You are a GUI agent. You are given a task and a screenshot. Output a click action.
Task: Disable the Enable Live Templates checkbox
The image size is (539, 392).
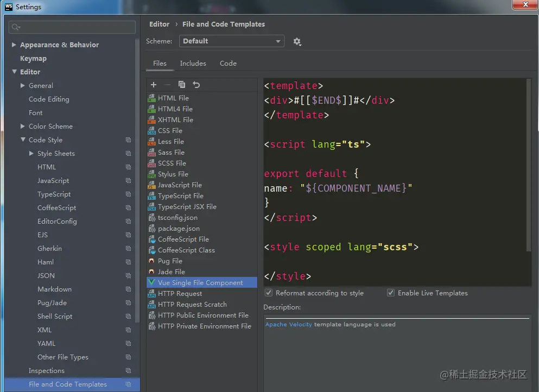pyautogui.click(x=391, y=293)
